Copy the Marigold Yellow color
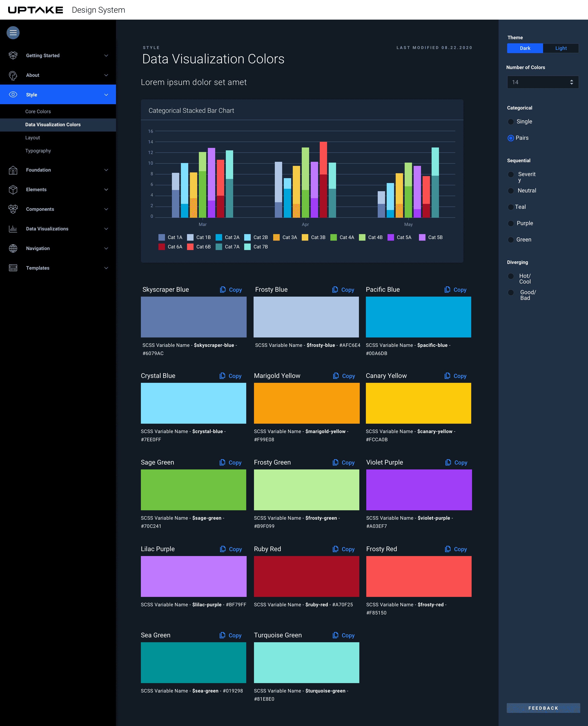 pyautogui.click(x=344, y=376)
